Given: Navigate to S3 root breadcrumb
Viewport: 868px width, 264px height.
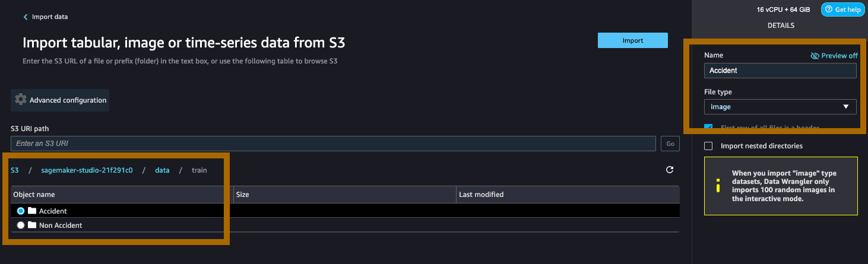Looking at the screenshot, I should tap(15, 170).
